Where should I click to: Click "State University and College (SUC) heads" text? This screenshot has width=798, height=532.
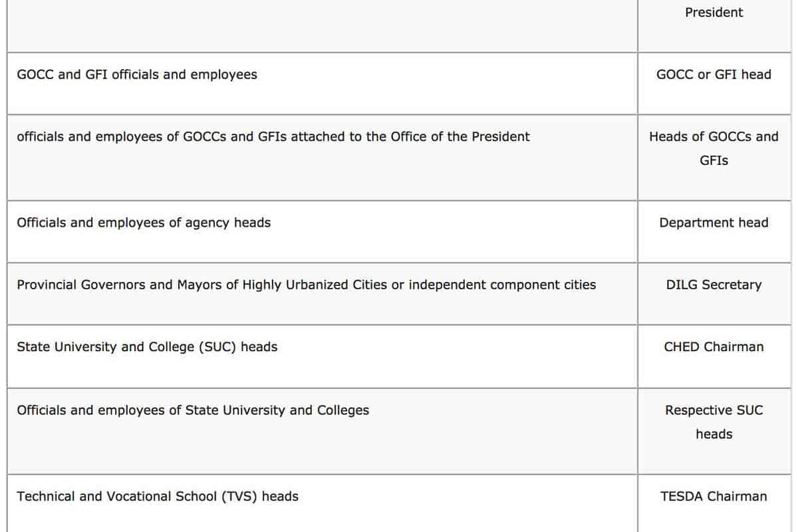[x=147, y=346]
